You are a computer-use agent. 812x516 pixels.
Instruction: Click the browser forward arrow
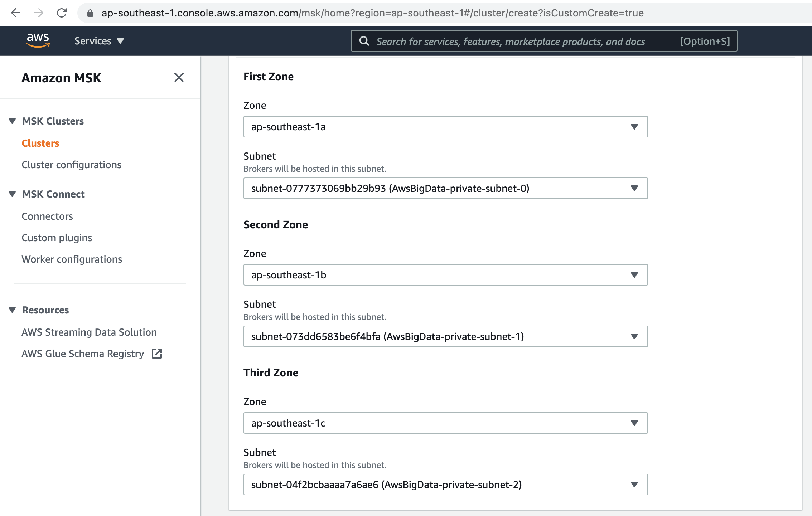[39, 13]
